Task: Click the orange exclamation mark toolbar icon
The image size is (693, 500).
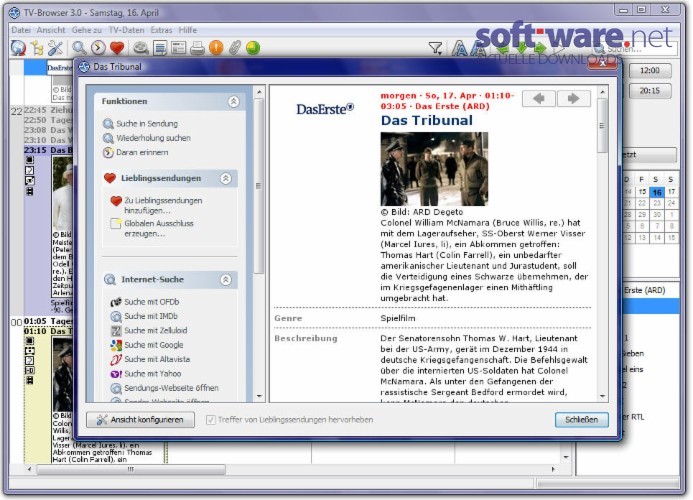Action: click(216, 48)
